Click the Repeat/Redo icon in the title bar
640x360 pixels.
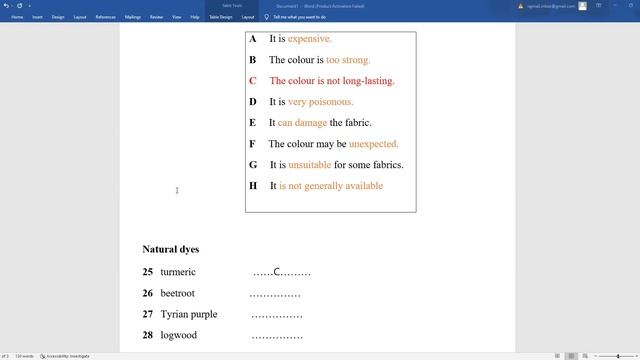pyautogui.click(x=19, y=6)
